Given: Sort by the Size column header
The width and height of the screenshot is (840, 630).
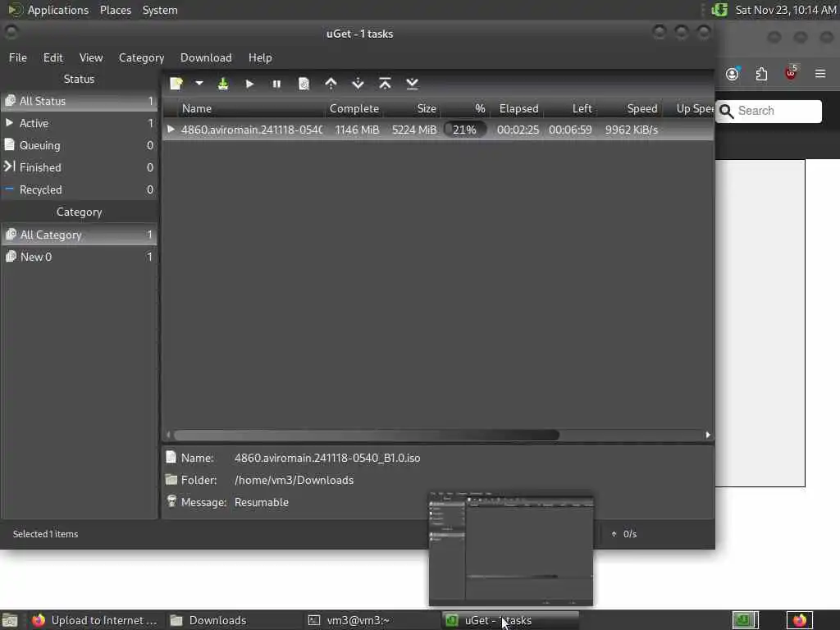Looking at the screenshot, I should 413,109.
